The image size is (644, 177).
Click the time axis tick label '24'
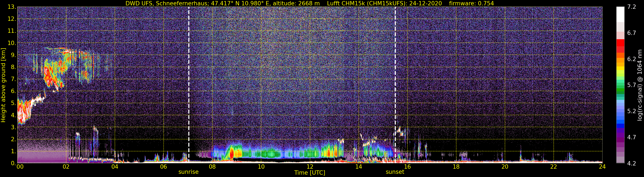(602, 167)
